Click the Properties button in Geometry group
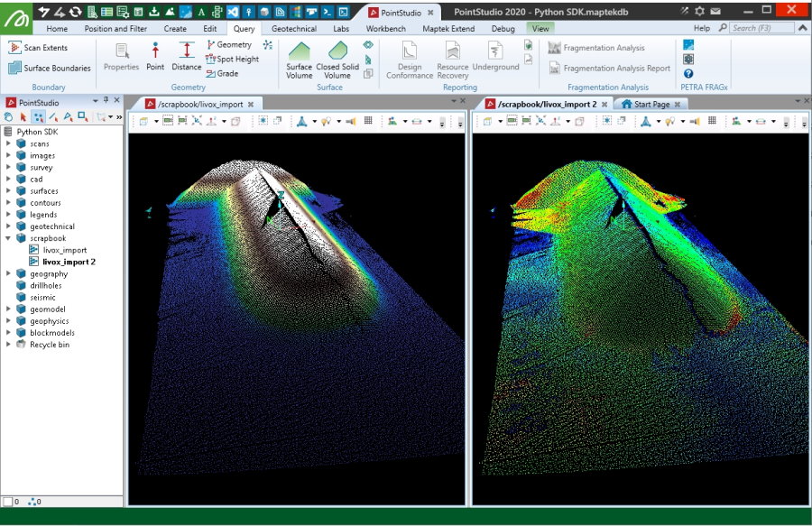Screen dimensions: 812x526 [121, 57]
